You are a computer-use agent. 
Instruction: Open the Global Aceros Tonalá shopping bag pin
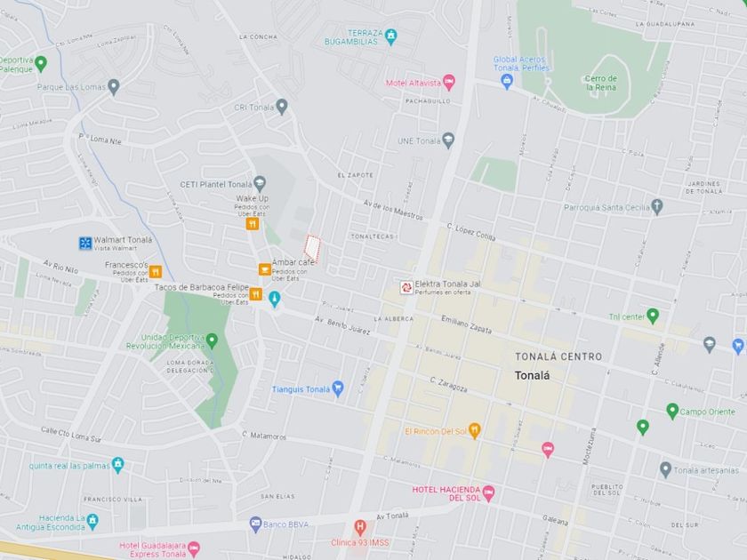tap(508, 82)
